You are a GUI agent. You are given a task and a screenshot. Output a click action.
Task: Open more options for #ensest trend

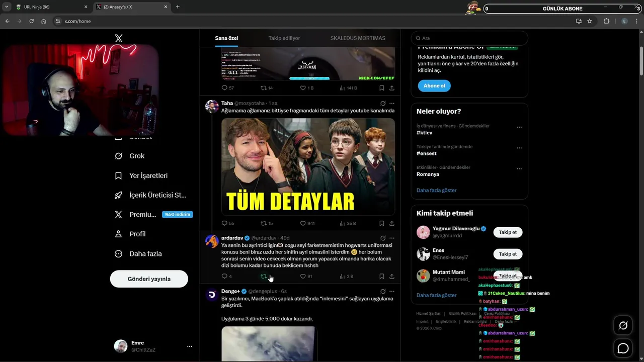coord(519,148)
